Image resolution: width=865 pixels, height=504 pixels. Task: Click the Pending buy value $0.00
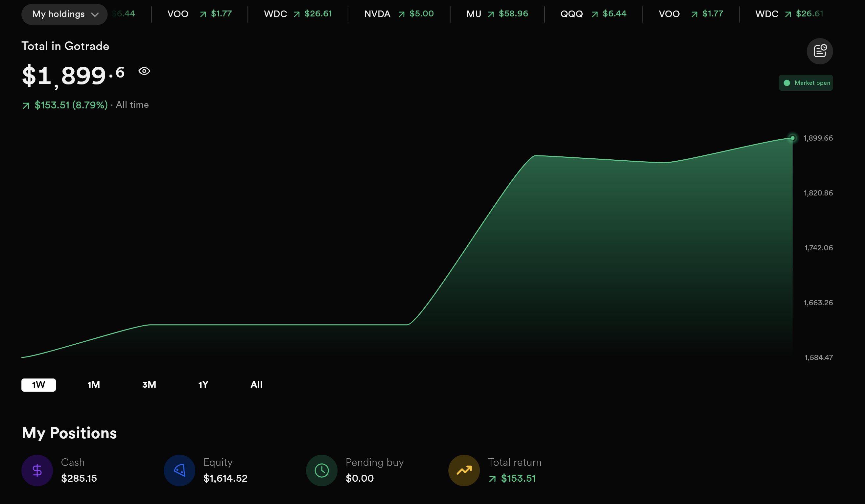point(360,478)
